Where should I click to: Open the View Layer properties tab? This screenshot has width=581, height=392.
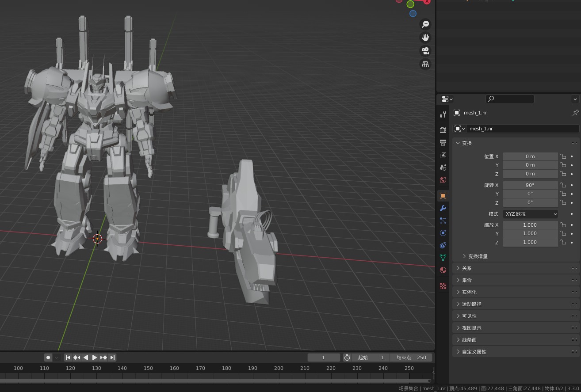[x=443, y=155]
